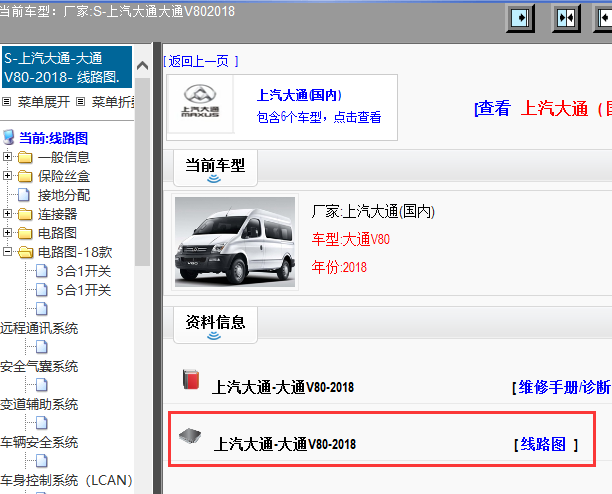Select the 资料信息 tab
The width and height of the screenshot is (612, 494).
[215, 325]
